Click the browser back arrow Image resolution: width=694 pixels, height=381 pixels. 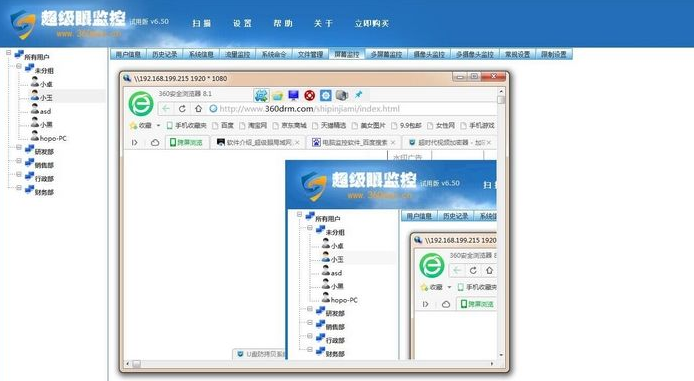pos(166,108)
